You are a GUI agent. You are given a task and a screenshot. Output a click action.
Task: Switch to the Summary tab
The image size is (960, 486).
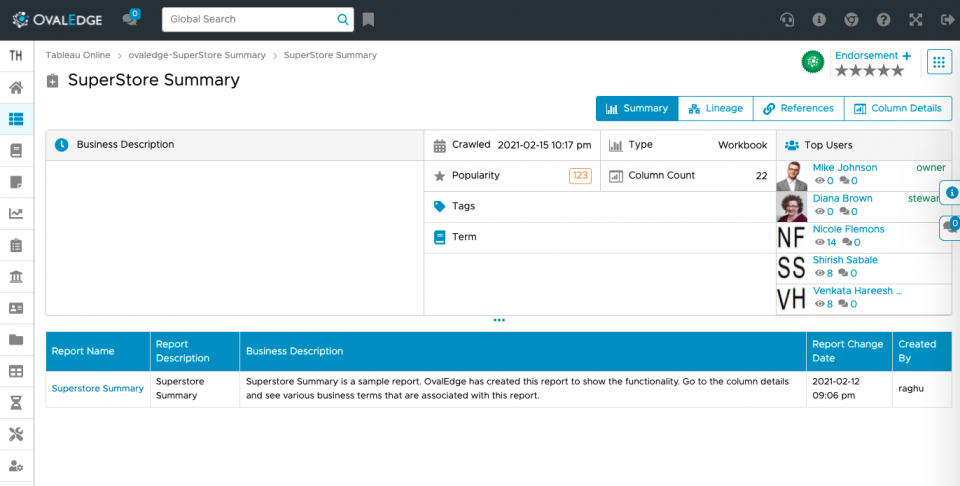[x=637, y=108]
